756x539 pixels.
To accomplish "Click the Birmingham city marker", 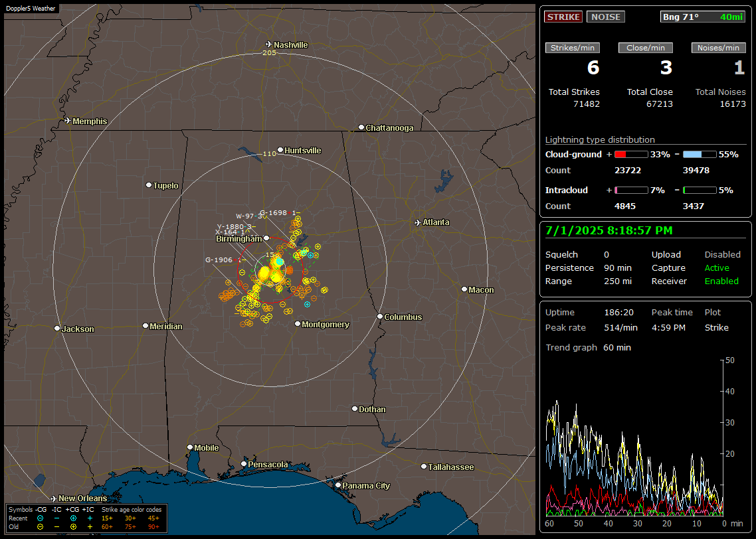I will tap(266, 238).
